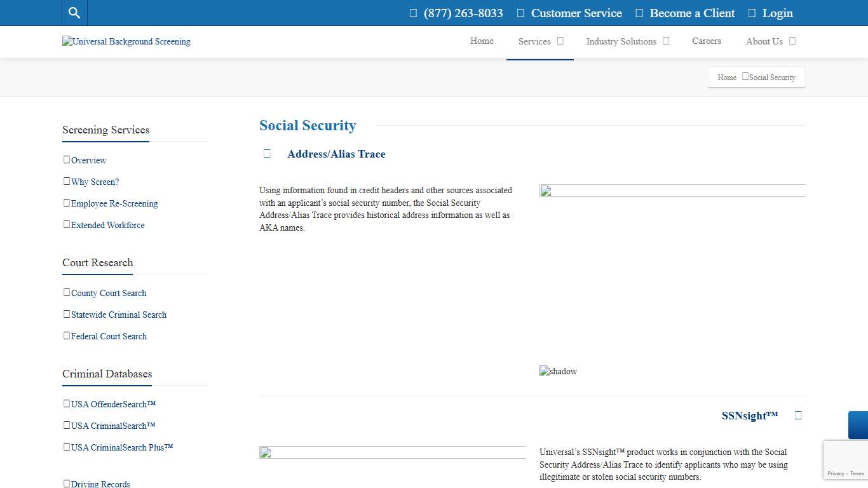Expand the Services dropdown arrow

560,40
